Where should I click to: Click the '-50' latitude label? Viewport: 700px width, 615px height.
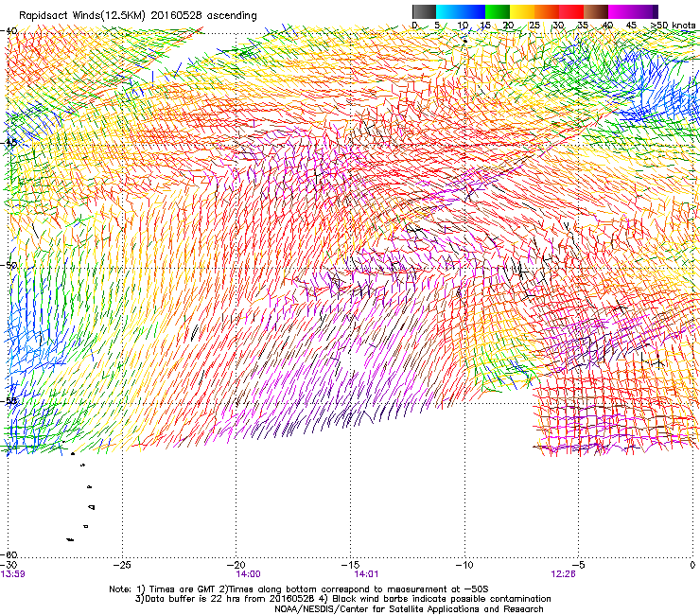click(9, 265)
